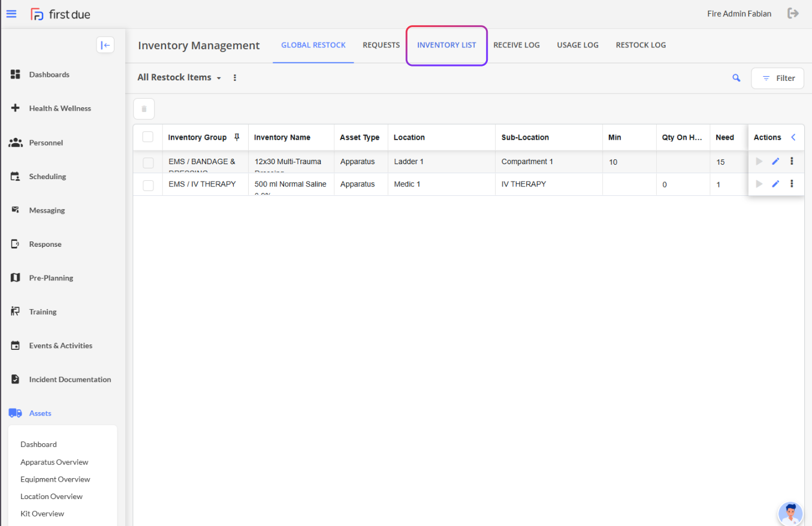This screenshot has width=812, height=526.
Task: Open the Restock Log tab
Action: [641, 45]
